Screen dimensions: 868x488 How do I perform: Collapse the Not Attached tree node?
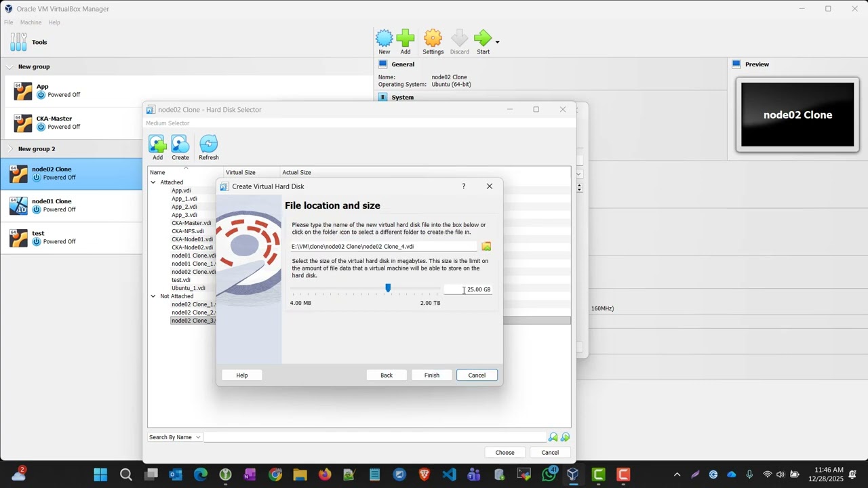pyautogui.click(x=153, y=296)
